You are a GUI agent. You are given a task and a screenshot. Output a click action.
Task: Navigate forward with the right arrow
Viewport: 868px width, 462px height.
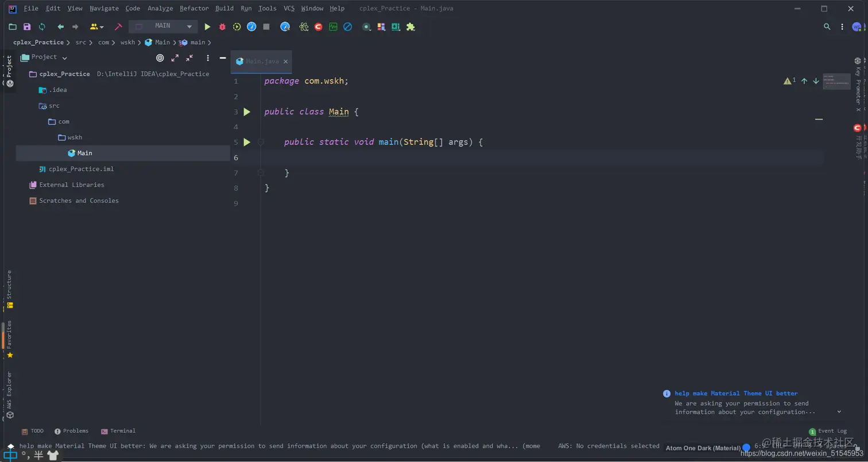pos(75,26)
